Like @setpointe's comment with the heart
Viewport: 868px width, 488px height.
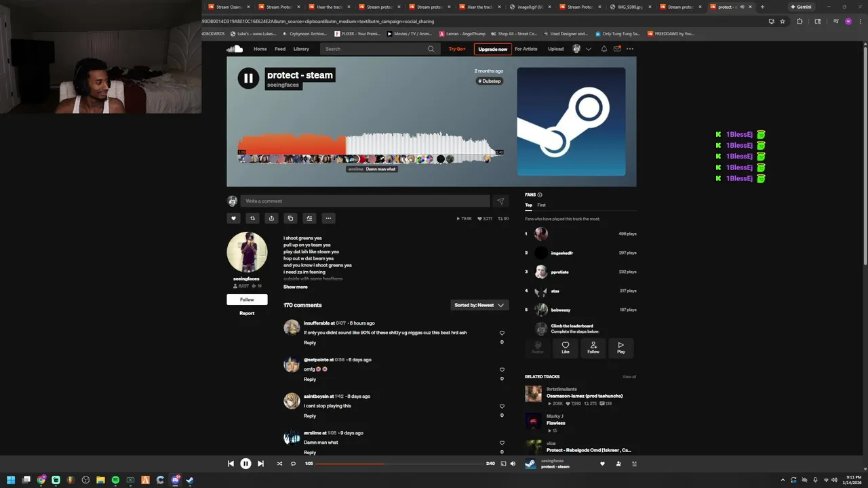[x=502, y=369]
